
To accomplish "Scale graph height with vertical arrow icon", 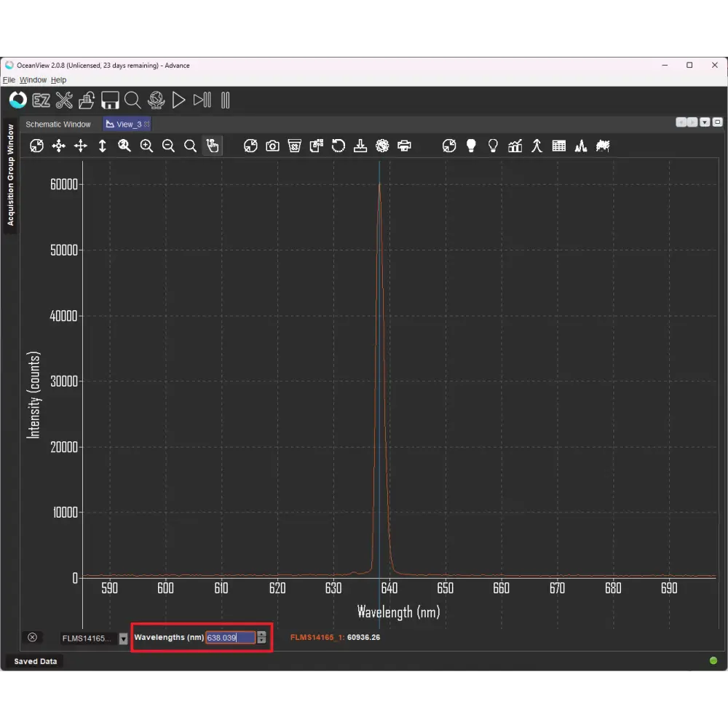I will [x=103, y=146].
